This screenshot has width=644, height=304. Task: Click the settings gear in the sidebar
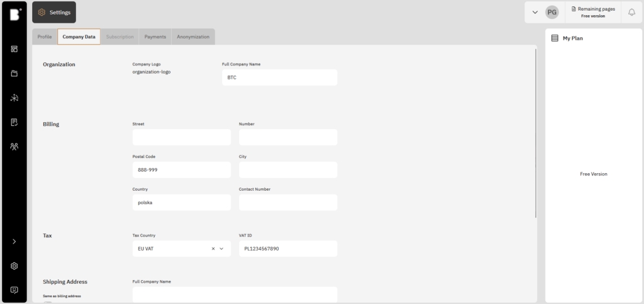pos(14,266)
